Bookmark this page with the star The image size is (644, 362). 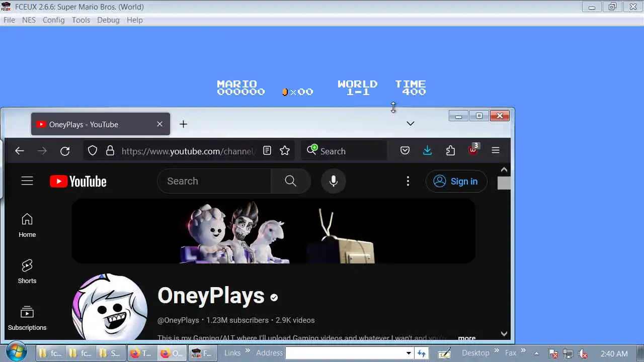(285, 151)
